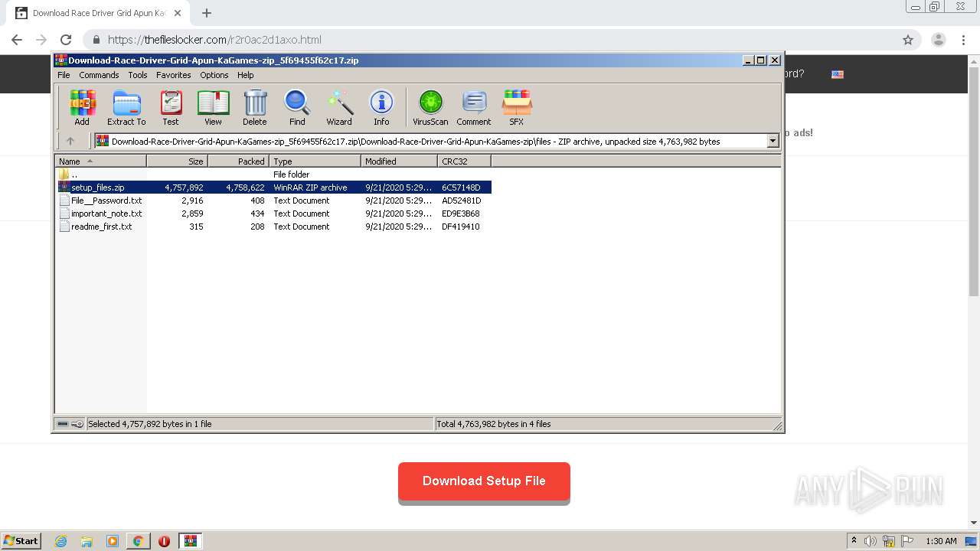Sort by the Packed column header

coord(238,161)
